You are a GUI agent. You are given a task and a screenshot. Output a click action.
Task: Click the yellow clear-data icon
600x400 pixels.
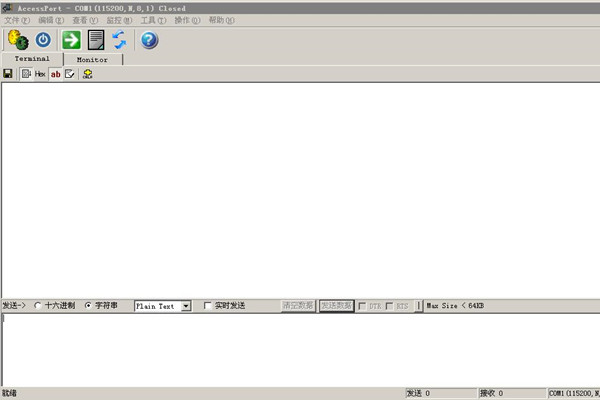(88, 74)
